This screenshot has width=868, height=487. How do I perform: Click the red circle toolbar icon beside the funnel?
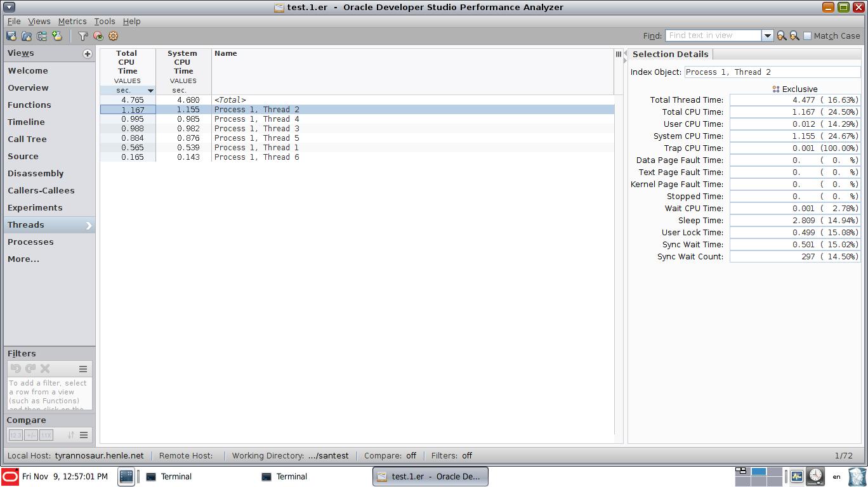click(x=98, y=36)
